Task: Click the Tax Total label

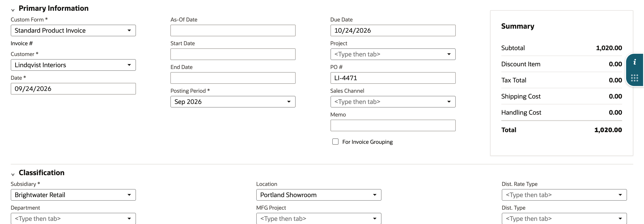Action: point(513,80)
